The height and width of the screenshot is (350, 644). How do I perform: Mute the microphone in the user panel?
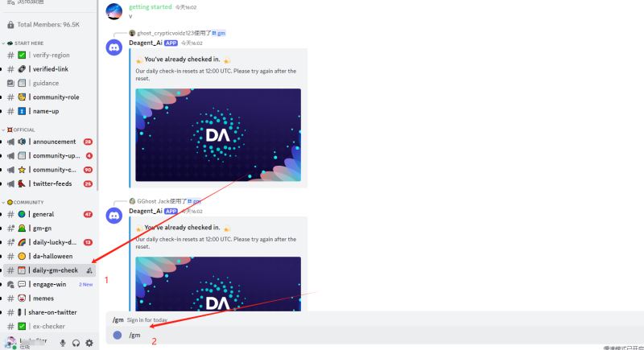[x=63, y=343]
